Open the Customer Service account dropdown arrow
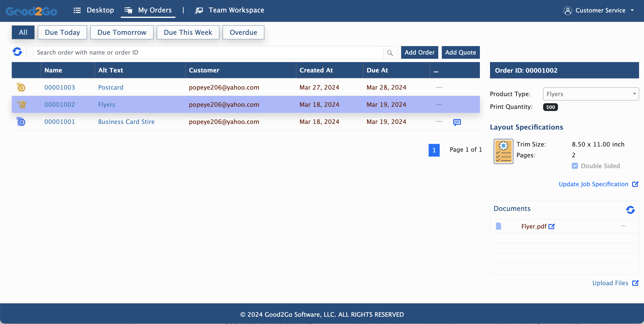Viewport: 644px width, 324px height. coord(632,11)
